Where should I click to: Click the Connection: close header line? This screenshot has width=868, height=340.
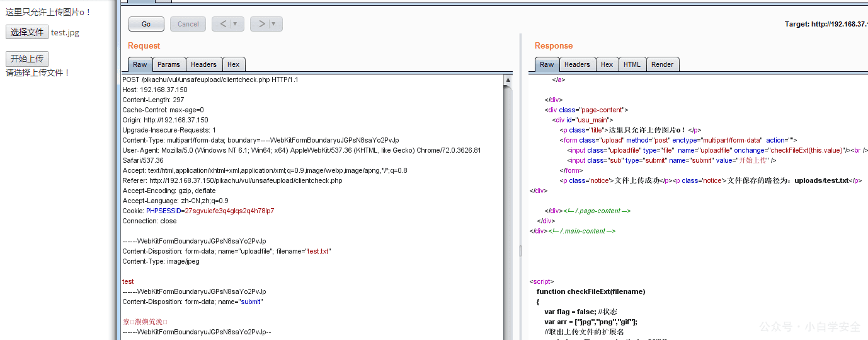[149, 221]
